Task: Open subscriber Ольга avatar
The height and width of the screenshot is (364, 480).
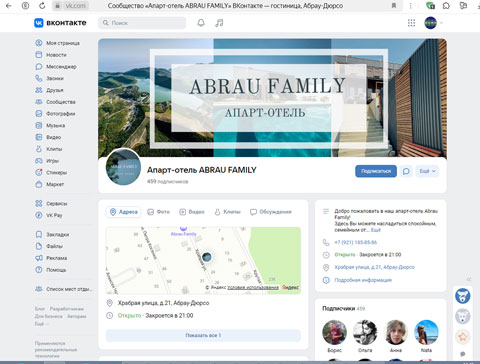Action: pos(365,332)
